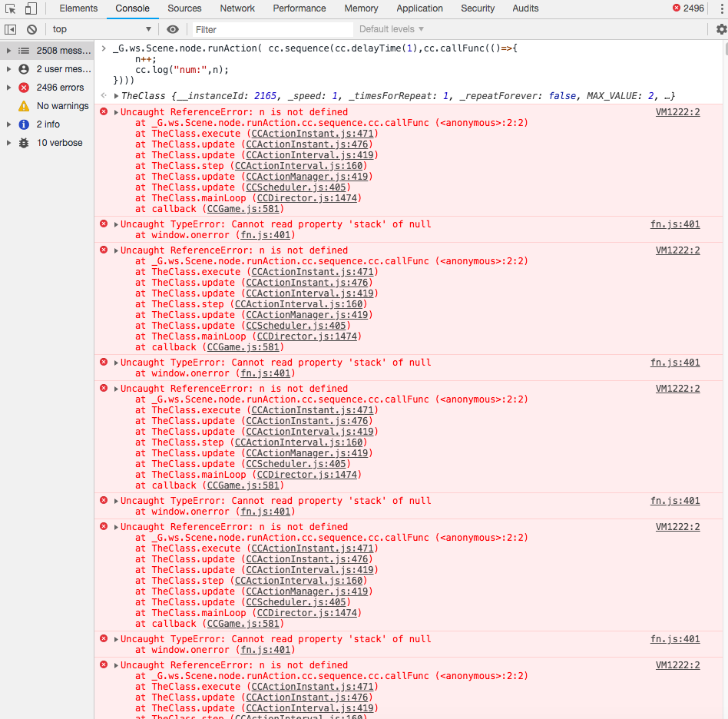Expand the 2508 messages sidebar group

click(x=8, y=51)
